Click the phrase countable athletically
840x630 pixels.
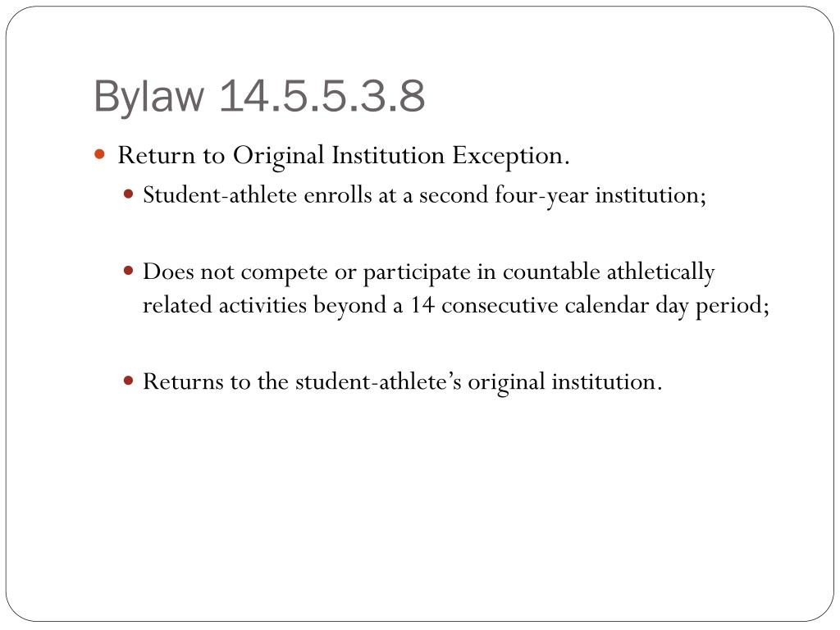point(609,272)
